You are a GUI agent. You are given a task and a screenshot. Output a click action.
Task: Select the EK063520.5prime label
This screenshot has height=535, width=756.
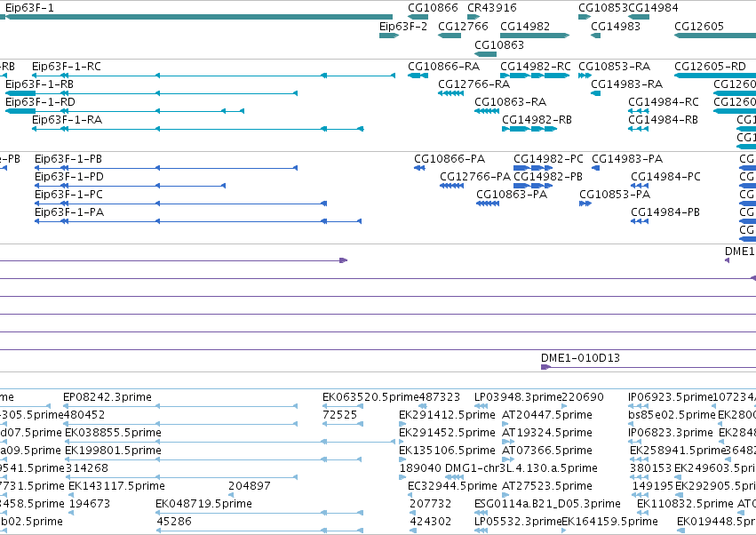[370, 397]
